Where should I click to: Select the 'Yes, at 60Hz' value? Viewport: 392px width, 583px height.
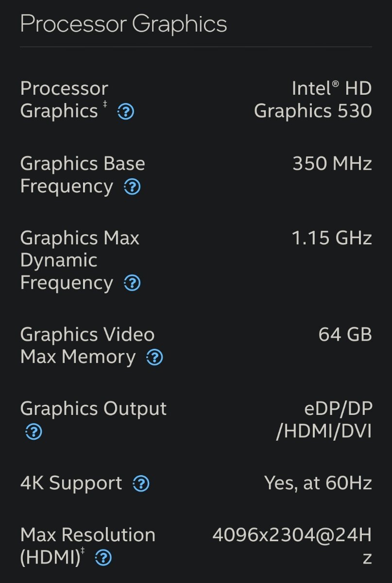(x=318, y=483)
